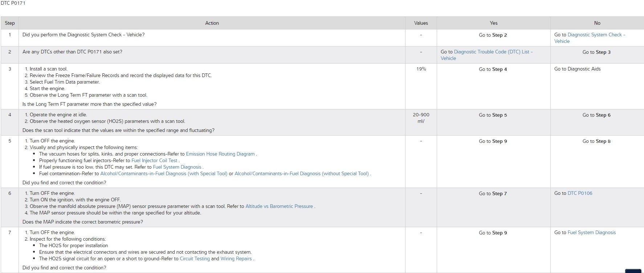Click the dark button at bottom-right corner
The width and height of the screenshot is (644, 273).
coord(633,271)
